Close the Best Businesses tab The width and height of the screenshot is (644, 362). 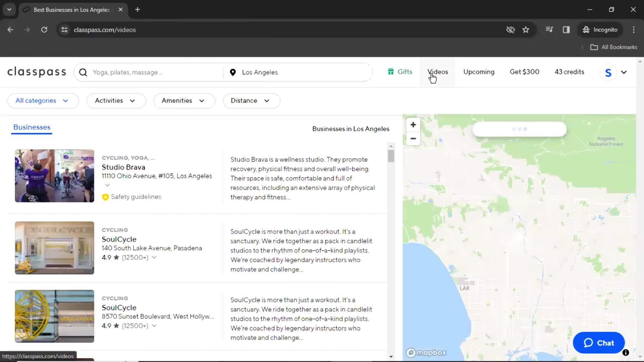coord(120,10)
